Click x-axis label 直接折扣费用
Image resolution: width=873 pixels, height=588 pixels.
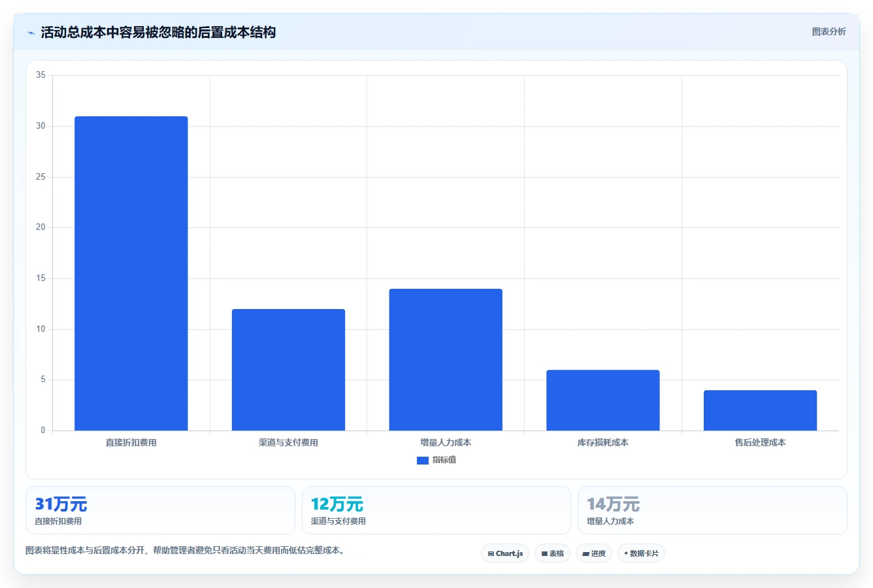[x=131, y=443]
